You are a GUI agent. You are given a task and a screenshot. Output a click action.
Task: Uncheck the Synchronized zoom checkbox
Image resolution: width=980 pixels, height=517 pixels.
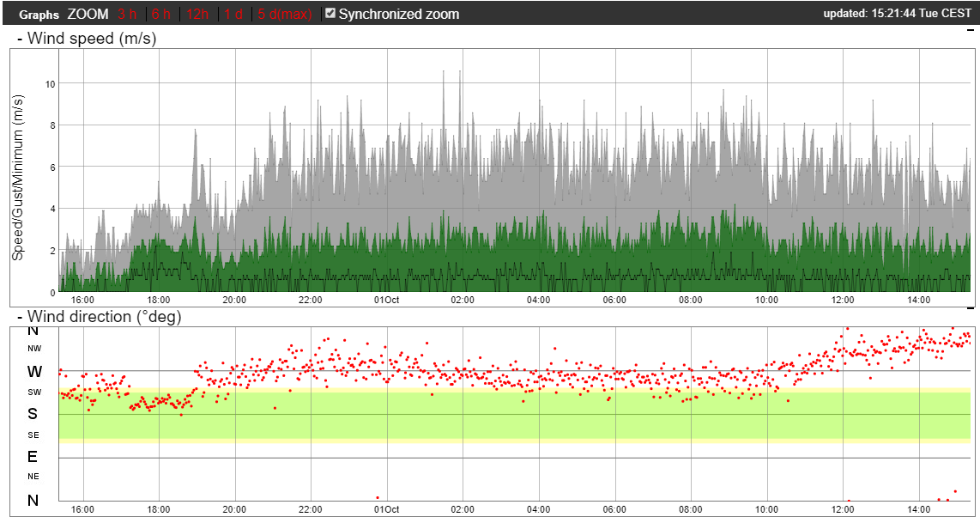[x=330, y=14]
